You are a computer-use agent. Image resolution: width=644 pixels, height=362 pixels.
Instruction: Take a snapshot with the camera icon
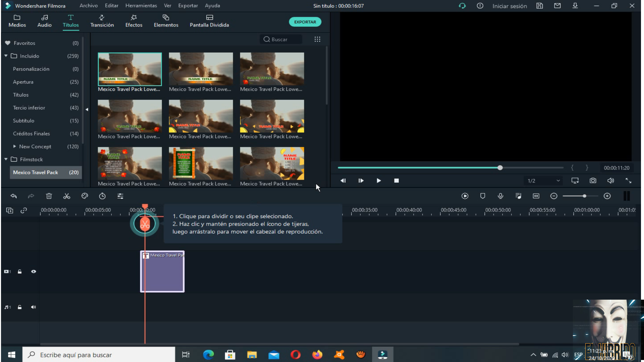(x=593, y=180)
